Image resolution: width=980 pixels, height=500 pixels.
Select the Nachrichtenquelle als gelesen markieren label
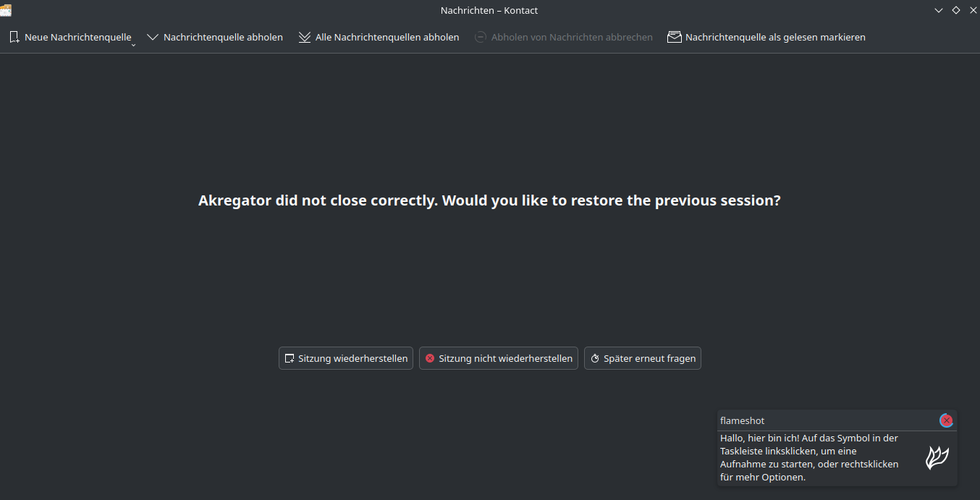pyautogui.click(x=775, y=37)
